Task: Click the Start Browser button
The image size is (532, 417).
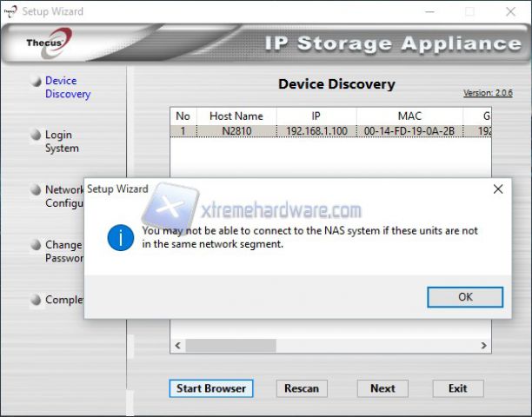Action: point(211,388)
